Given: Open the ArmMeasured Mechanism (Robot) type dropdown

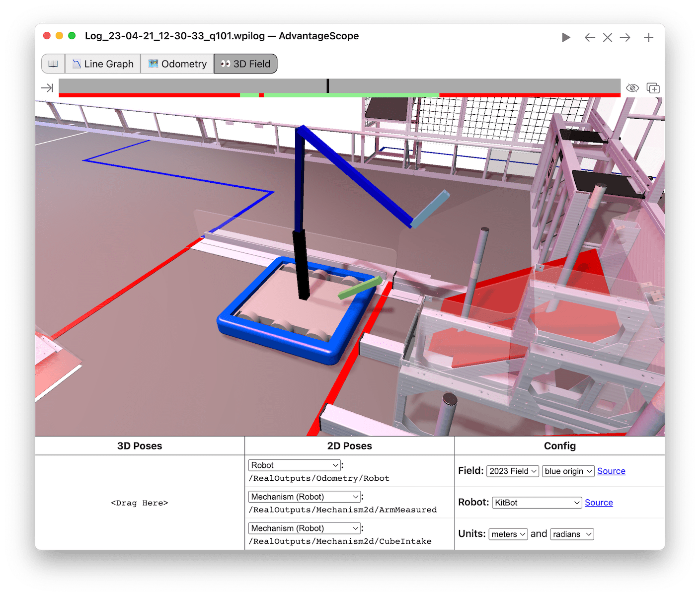Looking at the screenshot, I should coord(304,497).
